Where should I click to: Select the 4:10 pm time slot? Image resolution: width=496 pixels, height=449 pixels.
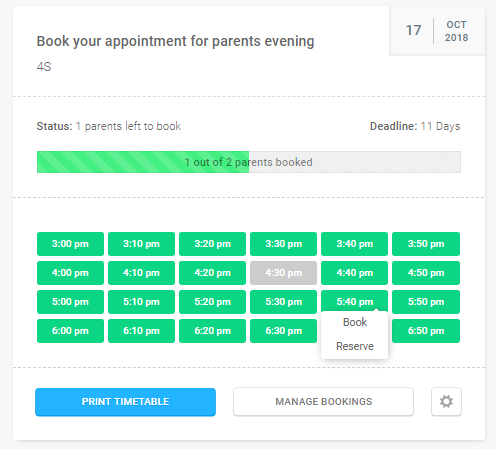[x=141, y=273]
